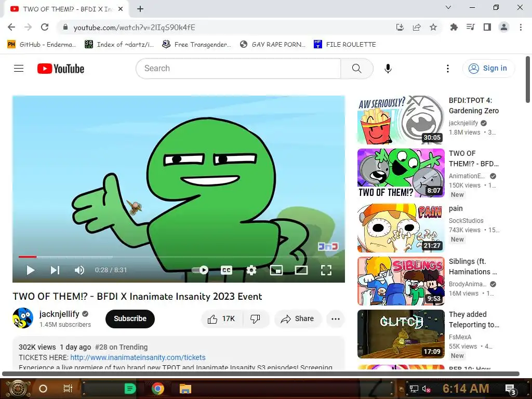Open the YouTube hamburger guide menu
The height and width of the screenshot is (399, 532).
pyautogui.click(x=19, y=69)
